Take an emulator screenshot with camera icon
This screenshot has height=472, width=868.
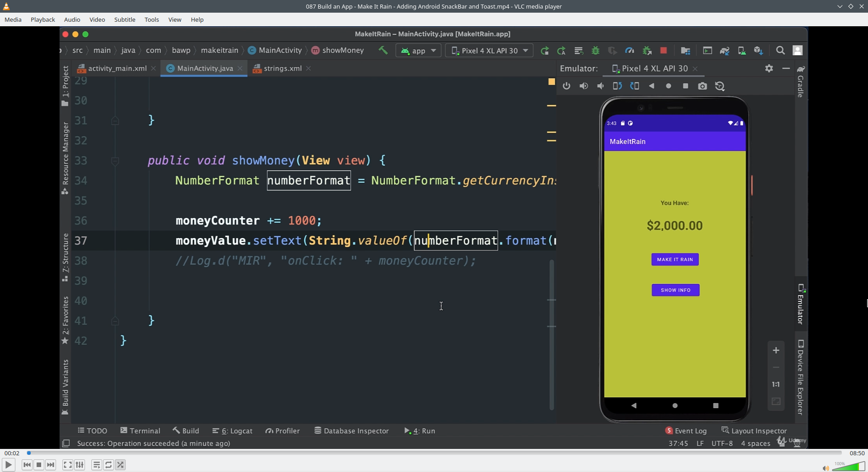pos(703,86)
